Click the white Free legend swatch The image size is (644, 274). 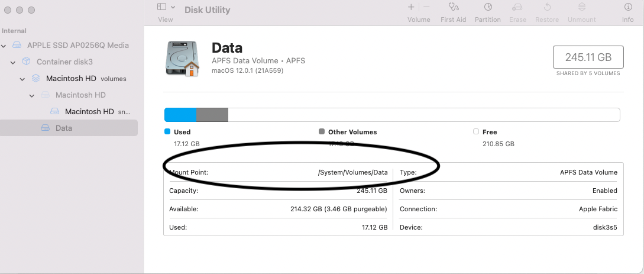coord(476,131)
